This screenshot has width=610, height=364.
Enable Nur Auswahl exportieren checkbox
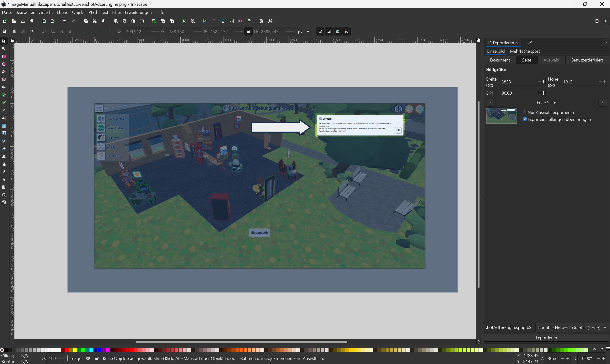[525, 112]
